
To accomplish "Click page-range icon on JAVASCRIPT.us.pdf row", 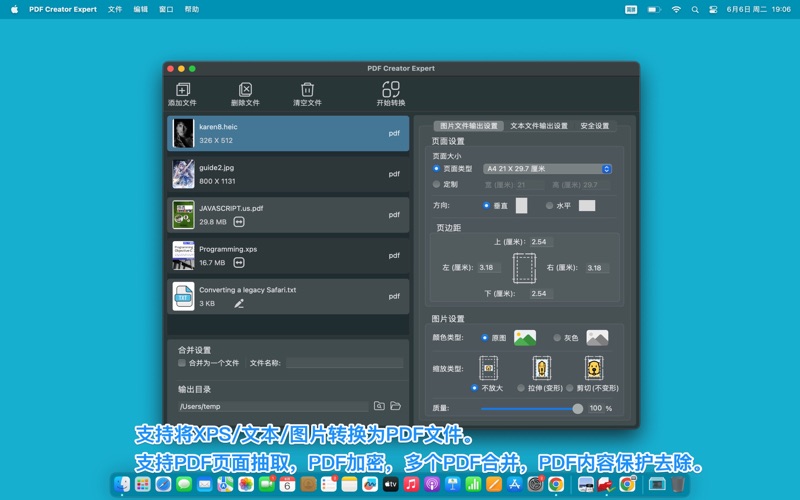I will [239, 222].
